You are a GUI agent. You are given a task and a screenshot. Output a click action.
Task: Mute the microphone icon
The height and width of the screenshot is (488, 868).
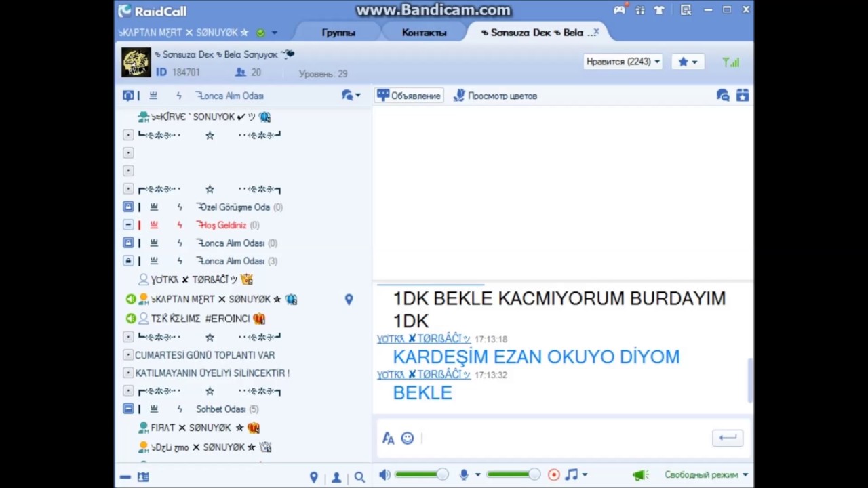coord(464,475)
